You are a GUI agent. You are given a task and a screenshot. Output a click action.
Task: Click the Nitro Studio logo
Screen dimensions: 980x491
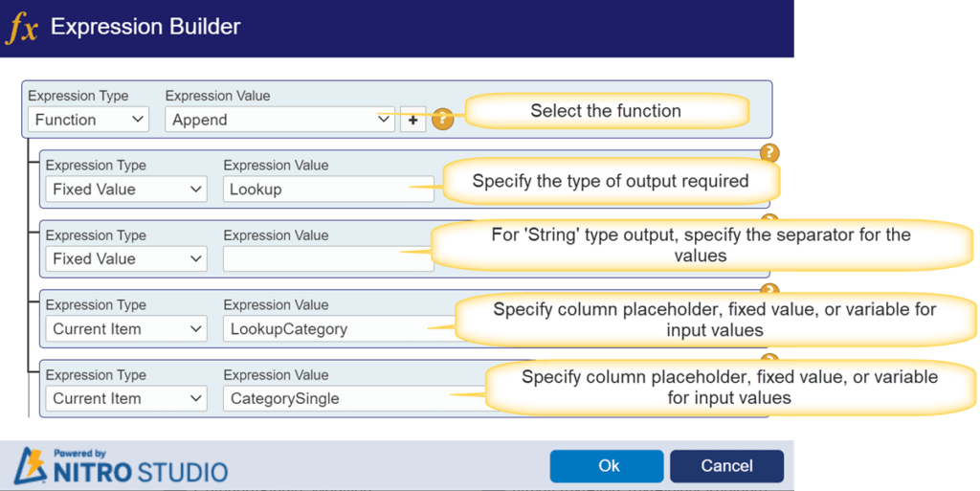122,466
